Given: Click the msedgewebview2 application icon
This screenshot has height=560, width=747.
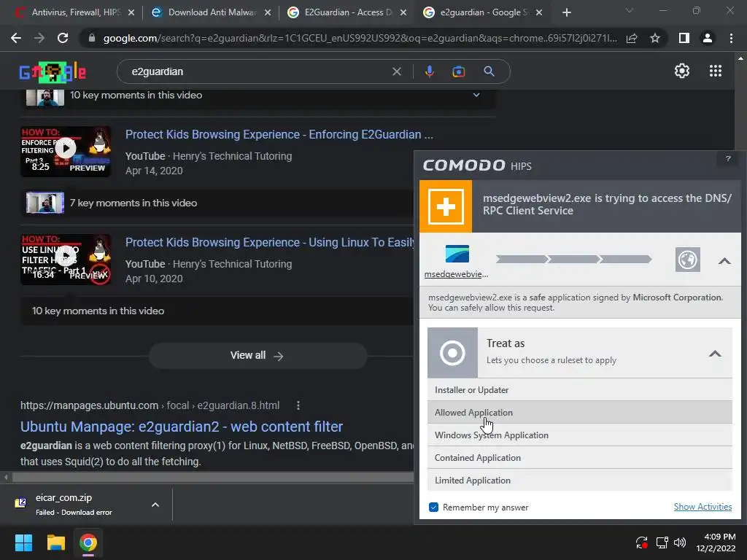Looking at the screenshot, I should coord(457,254).
